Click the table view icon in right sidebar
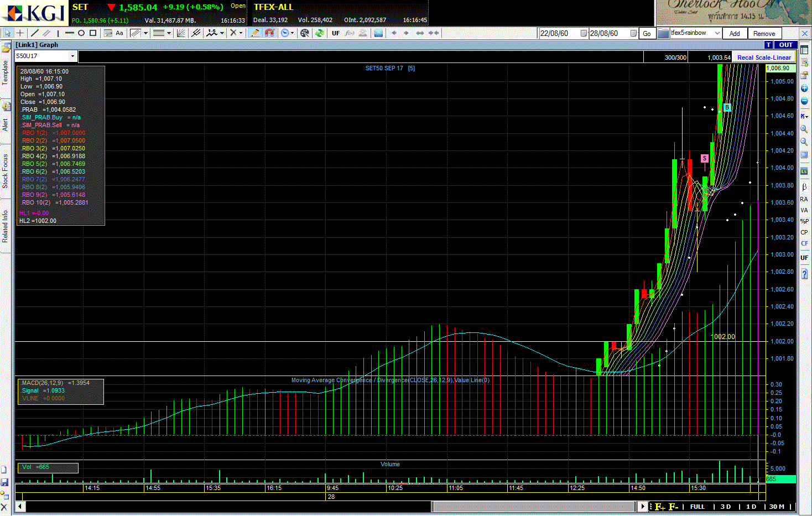812x516 pixels. [x=804, y=50]
